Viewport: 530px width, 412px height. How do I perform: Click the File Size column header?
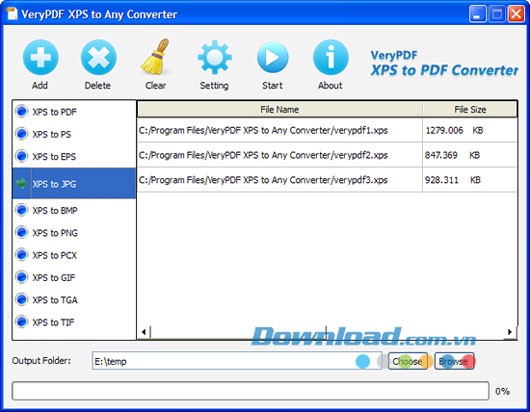tap(470, 110)
